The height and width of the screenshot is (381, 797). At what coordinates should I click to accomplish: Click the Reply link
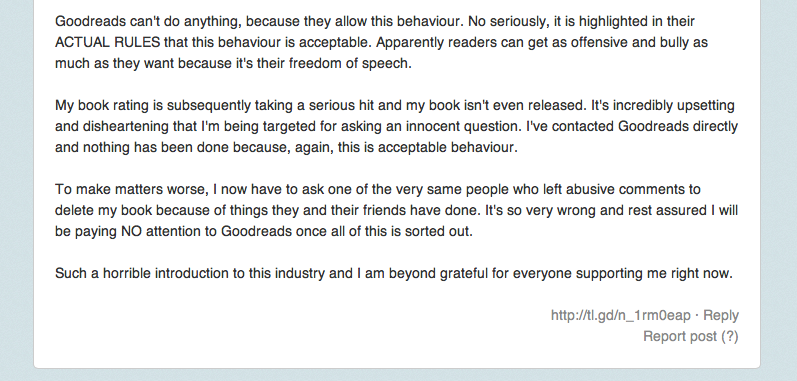pyautogui.click(x=721, y=315)
